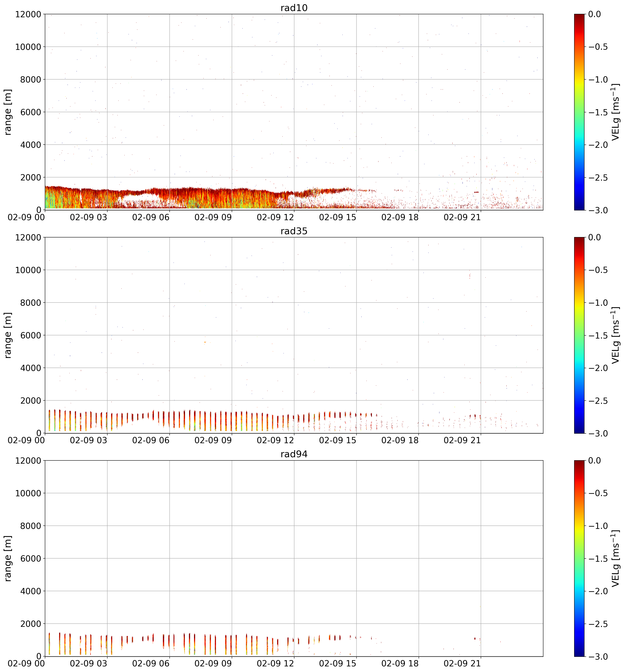This screenshot has width=625, height=672.
Task: Click rad94 y-axis tick 2000
Action: 30,624
